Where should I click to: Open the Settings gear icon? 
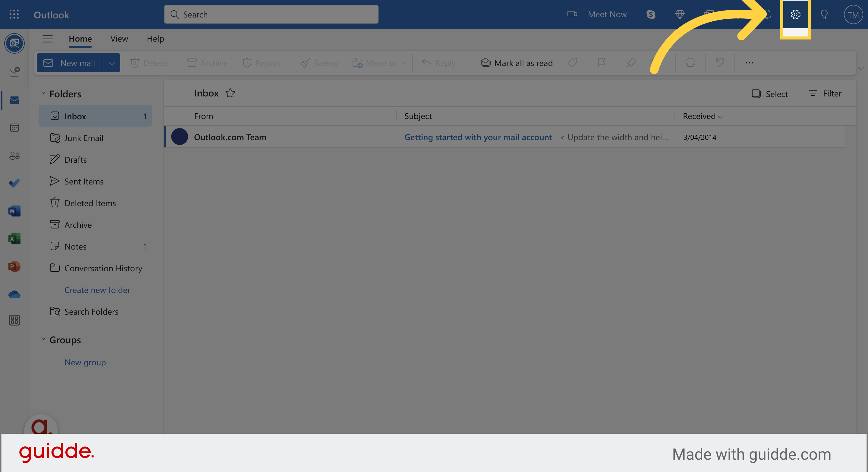pyautogui.click(x=795, y=14)
